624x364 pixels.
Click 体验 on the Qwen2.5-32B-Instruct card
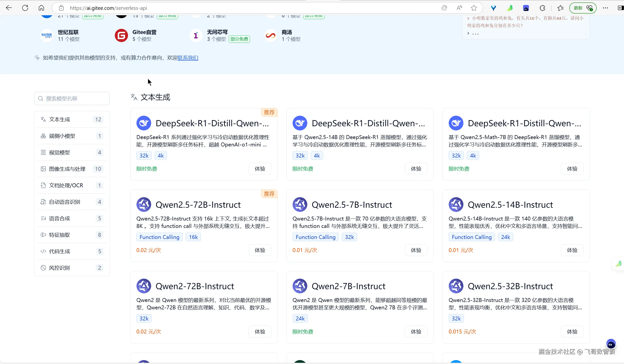pos(572,332)
